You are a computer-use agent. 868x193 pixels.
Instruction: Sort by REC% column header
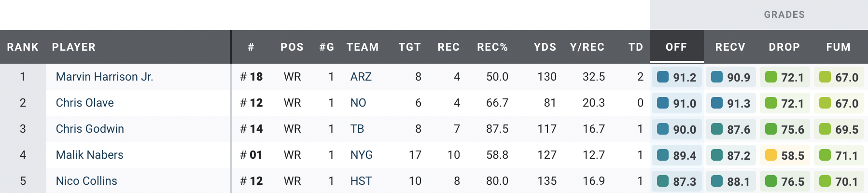(x=492, y=47)
